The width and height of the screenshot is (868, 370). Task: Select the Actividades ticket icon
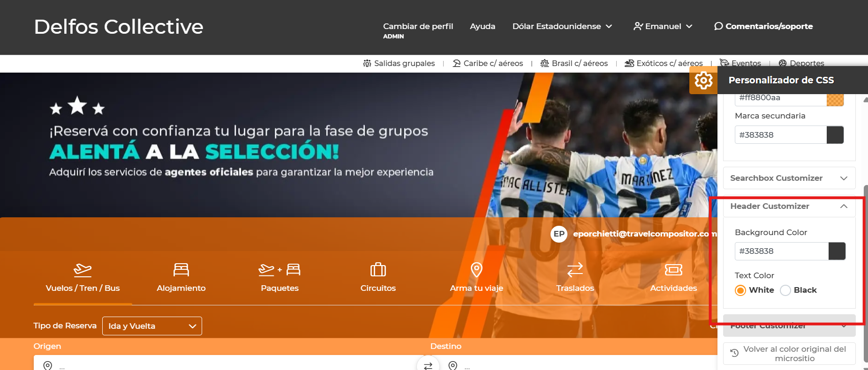673,270
